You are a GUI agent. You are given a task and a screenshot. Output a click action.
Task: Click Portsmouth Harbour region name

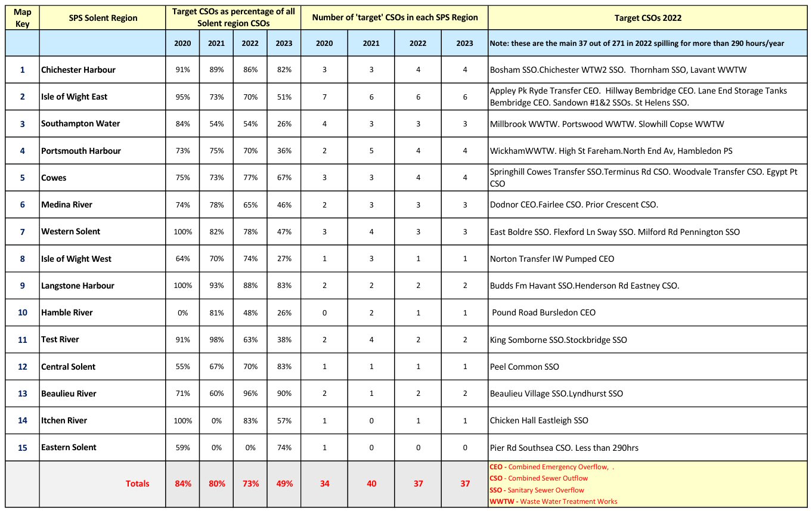[x=80, y=151]
